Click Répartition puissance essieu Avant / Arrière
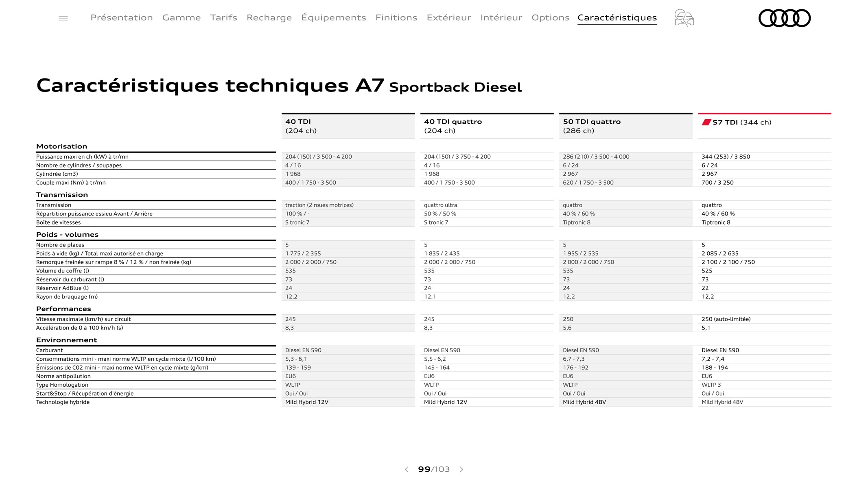The image size is (868, 488). (94, 214)
